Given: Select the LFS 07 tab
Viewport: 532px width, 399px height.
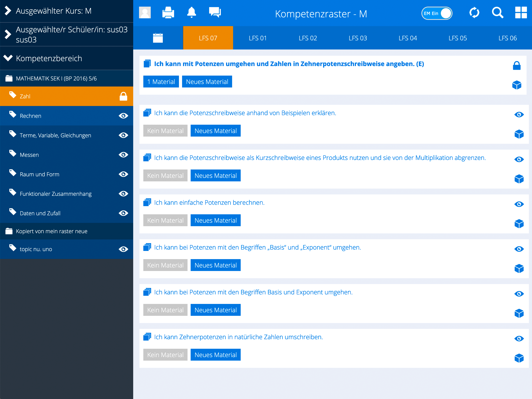Looking at the screenshot, I should [x=208, y=38].
